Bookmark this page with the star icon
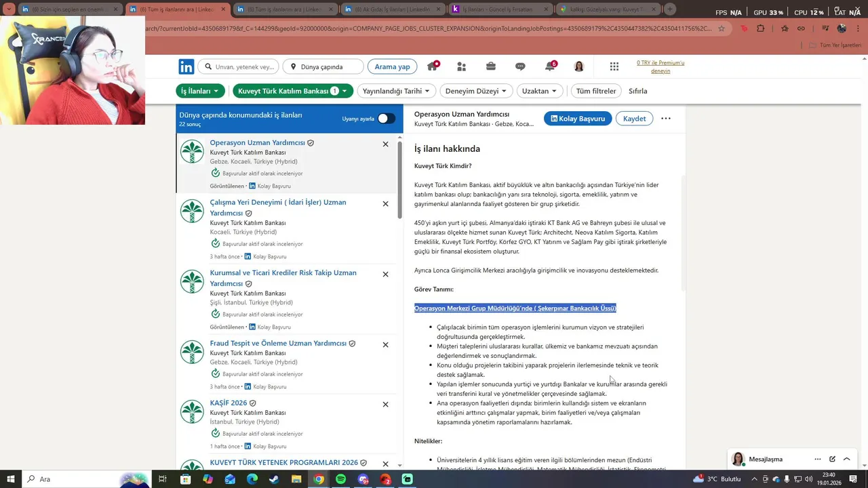The image size is (868, 488). pyautogui.click(x=721, y=28)
